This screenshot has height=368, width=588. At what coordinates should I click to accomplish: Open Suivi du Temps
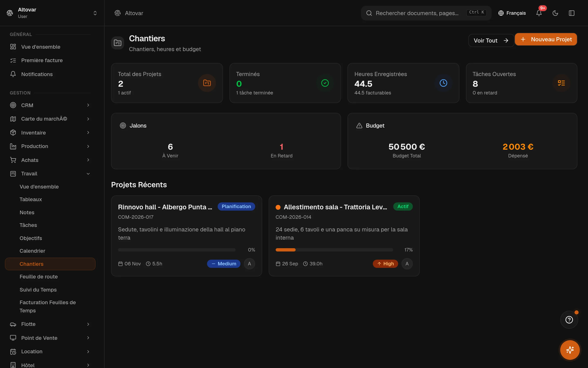point(50,290)
